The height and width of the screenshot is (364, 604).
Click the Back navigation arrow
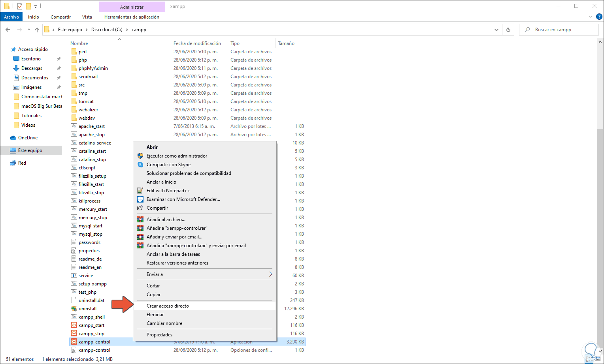coord(8,30)
